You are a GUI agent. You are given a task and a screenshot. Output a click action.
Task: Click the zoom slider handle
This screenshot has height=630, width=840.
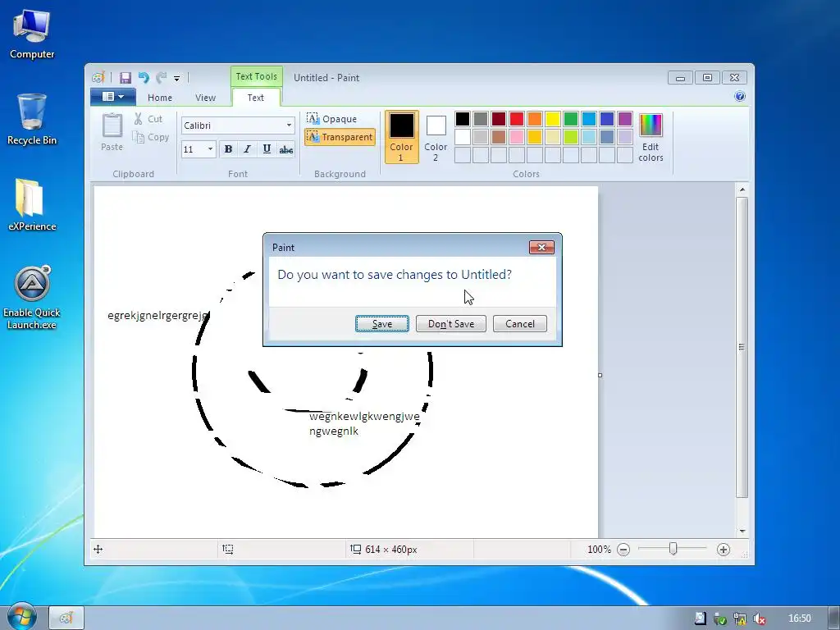[x=673, y=549]
